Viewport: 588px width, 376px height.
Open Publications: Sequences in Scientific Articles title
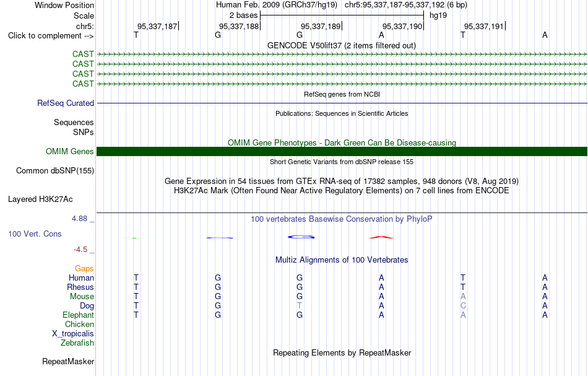tap(342, 113)
